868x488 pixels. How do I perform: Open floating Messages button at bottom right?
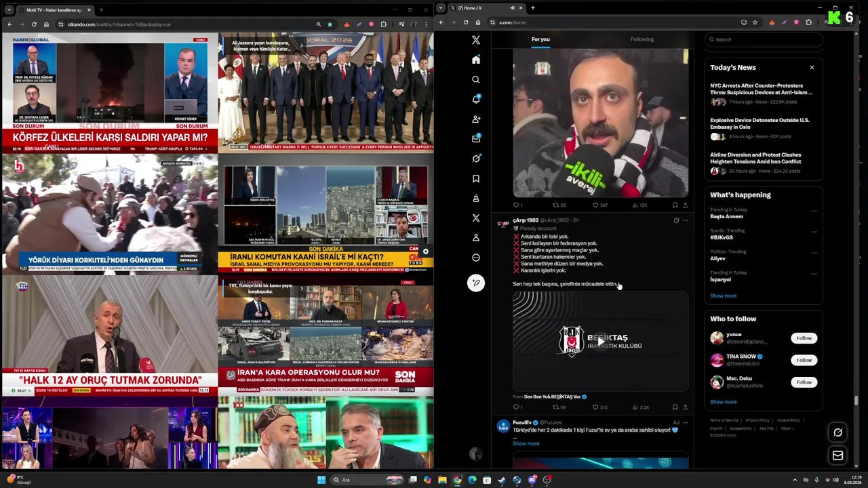837,455
